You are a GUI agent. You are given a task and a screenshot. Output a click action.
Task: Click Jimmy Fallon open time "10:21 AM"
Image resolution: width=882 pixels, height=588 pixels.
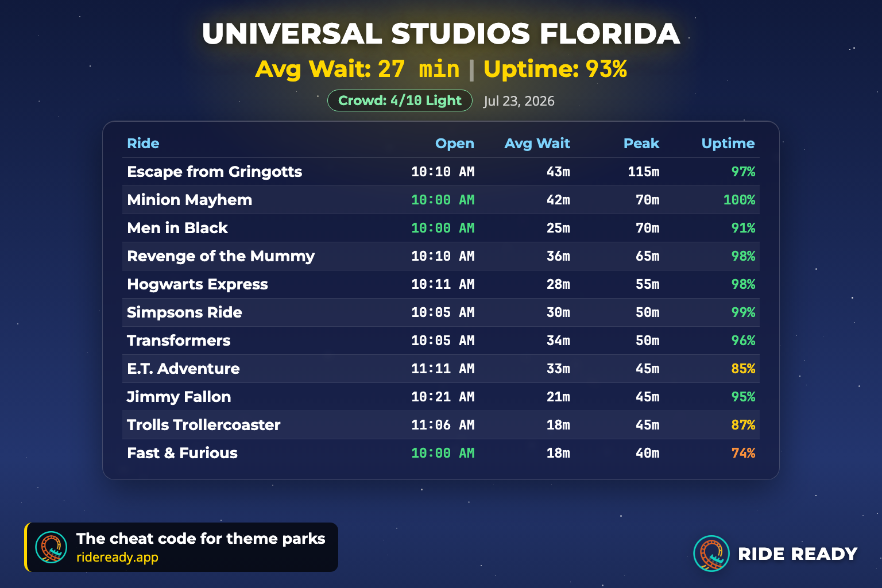443,397
